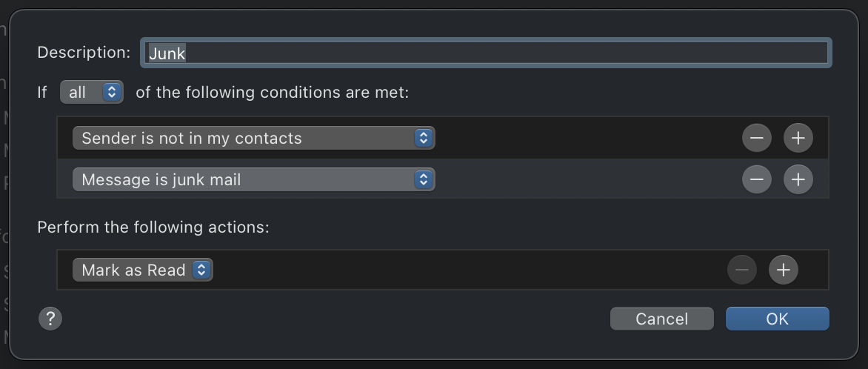This screenshot has width=868, height=369.
Task: Click the minus button beside Mark as Read
Action: tap(741, 270)
